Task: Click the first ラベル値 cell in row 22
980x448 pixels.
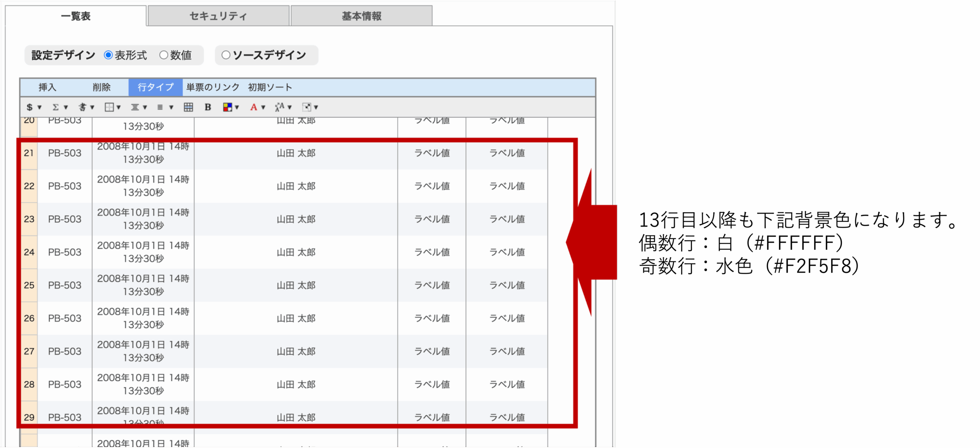Action: coord(432,186)
